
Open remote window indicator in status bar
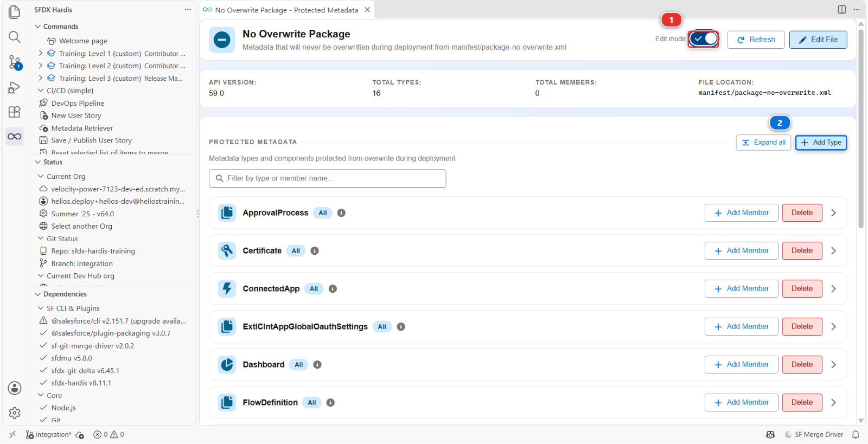12,435
